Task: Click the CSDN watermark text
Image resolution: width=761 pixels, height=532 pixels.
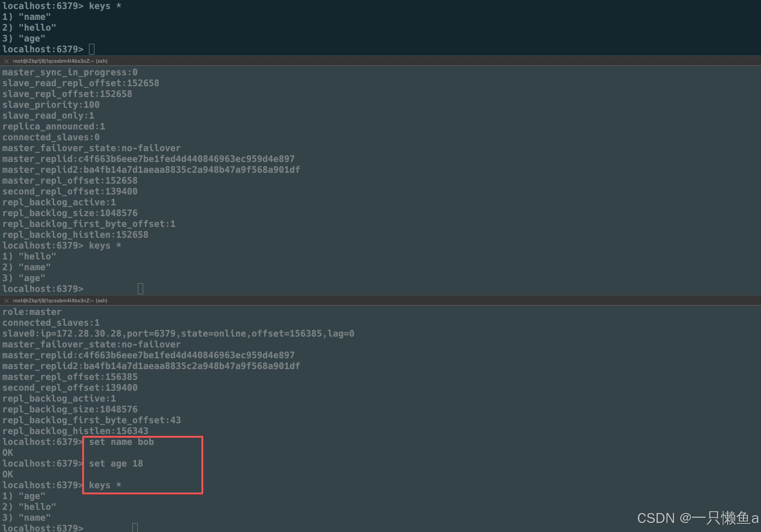Action: click(698, 518)
